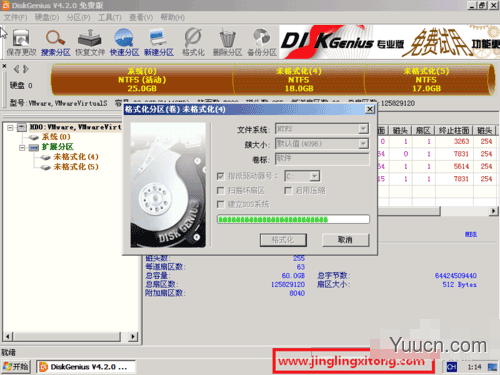Click the end cylinder value 3263
Screen dimensions: 500x375
pyautogui.click(x=461, y=141)
